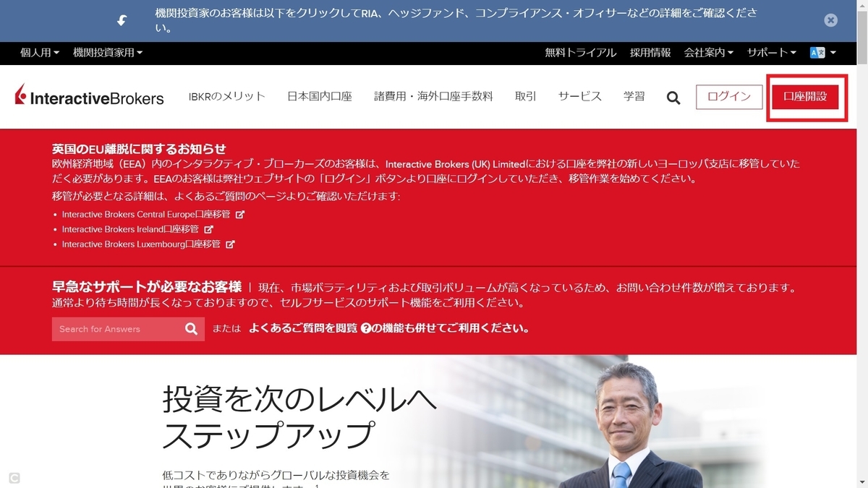Expand the 機関投資家用 dropdown

[103, 53]
